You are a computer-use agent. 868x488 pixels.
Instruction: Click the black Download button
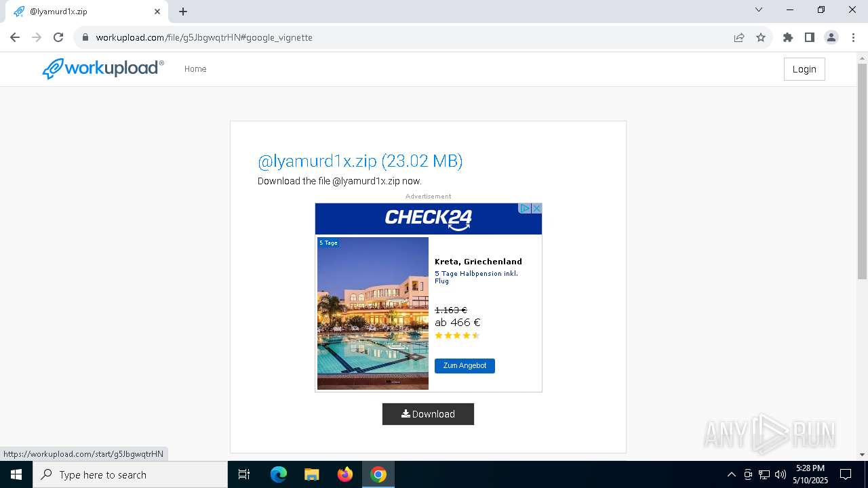click(428, 414)
